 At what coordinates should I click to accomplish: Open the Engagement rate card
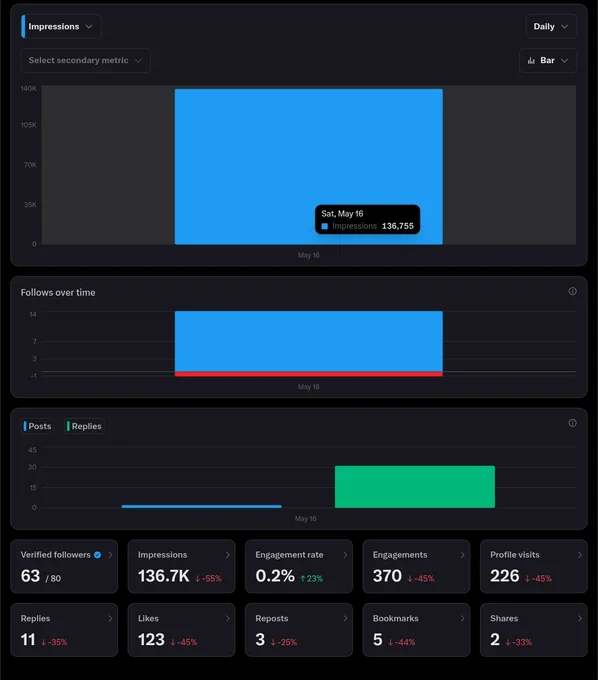pyautogui.click(x=299, y=566)
